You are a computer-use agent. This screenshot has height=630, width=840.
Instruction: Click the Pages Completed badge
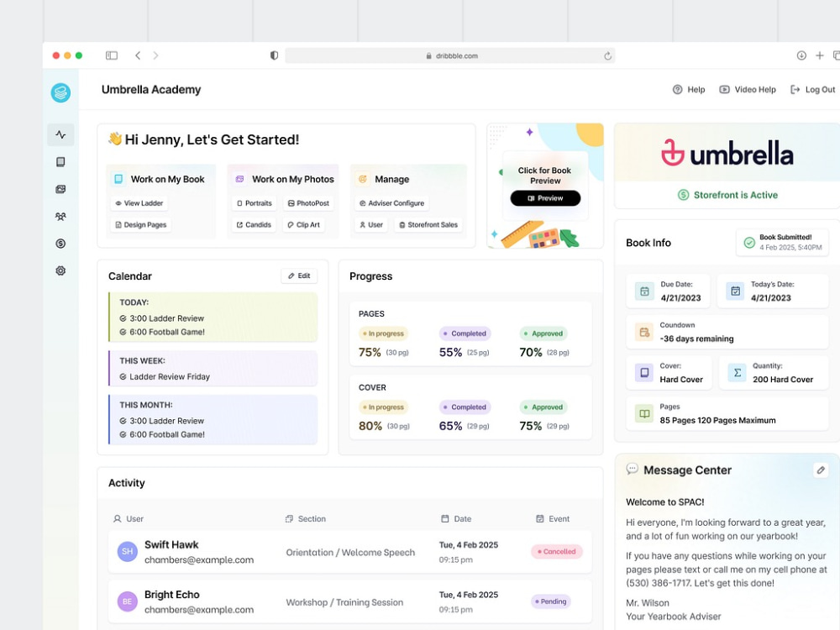click(x=465, y=333)
